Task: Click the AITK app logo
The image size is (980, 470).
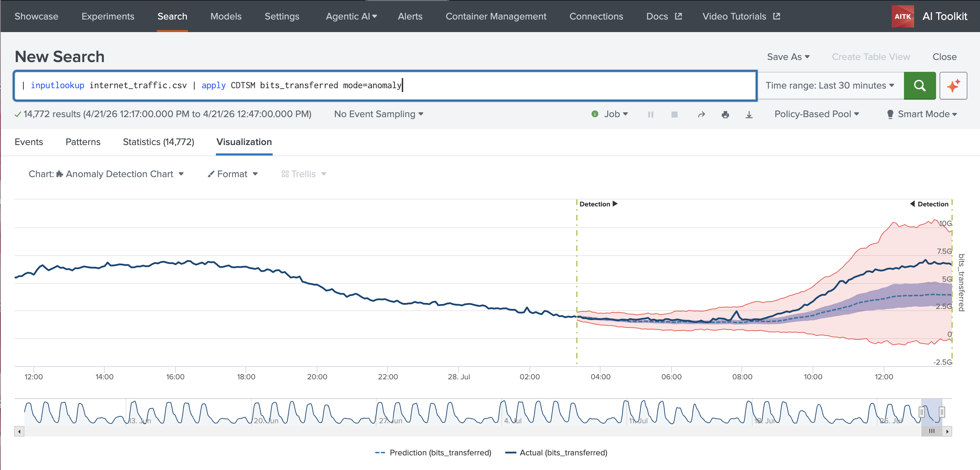Action: [902, 16]
